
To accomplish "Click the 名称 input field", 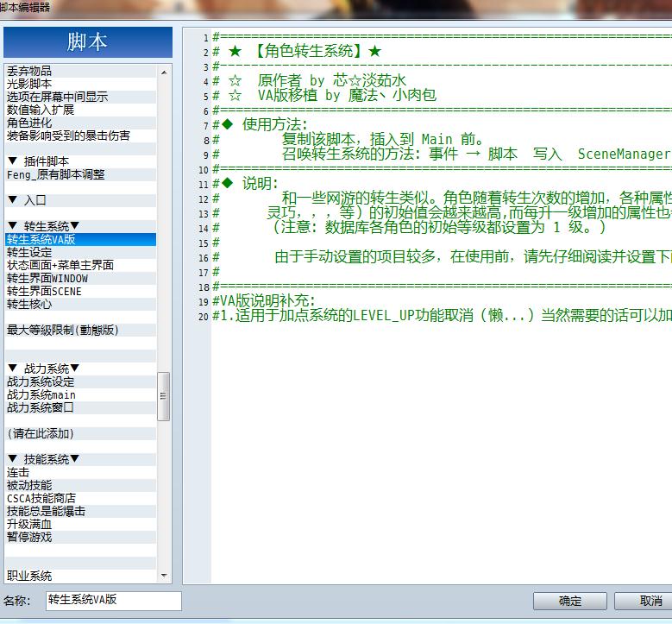I will pyautogui.click(x=114, y=601).
